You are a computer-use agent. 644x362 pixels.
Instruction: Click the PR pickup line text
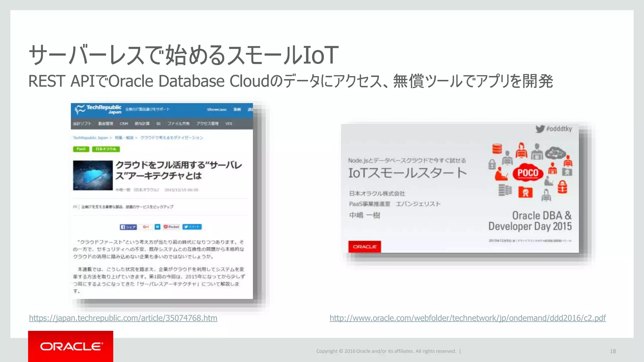coord(127,207)
